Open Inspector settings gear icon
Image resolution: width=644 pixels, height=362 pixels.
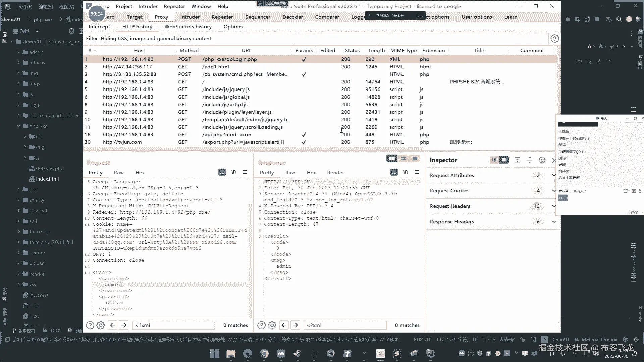(x=542, y=160)
